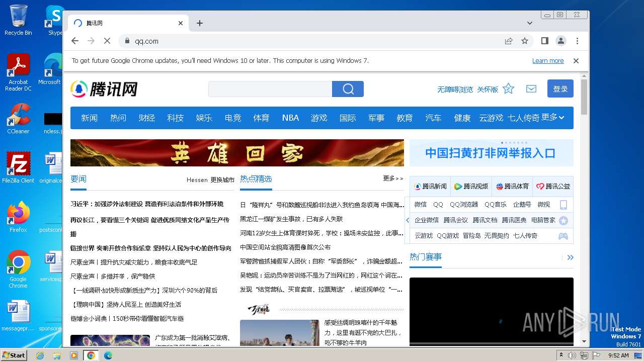This screenshot has width=644, height=362.
Task: Click the share page icon in address bar
Action: 509,41
